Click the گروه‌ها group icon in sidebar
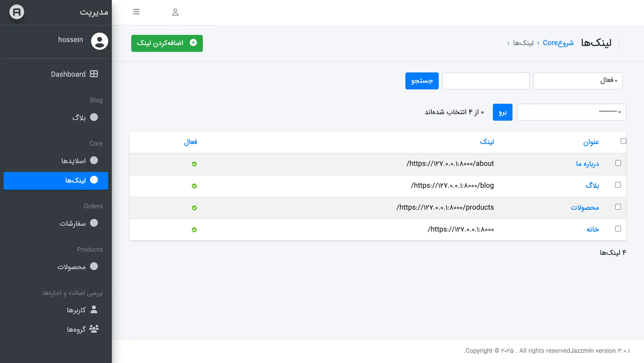The image size is (644, 363). point(94,329)
